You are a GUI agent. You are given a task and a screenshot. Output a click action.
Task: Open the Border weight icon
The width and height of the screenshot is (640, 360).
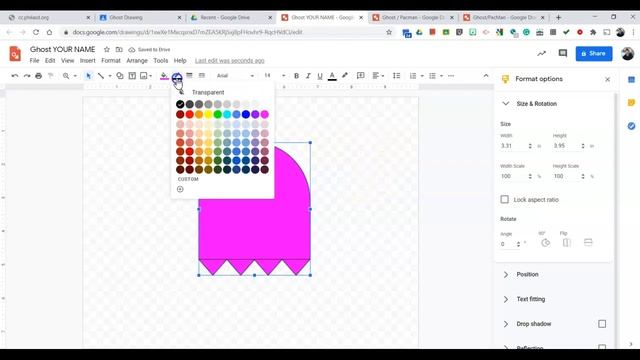189,76
